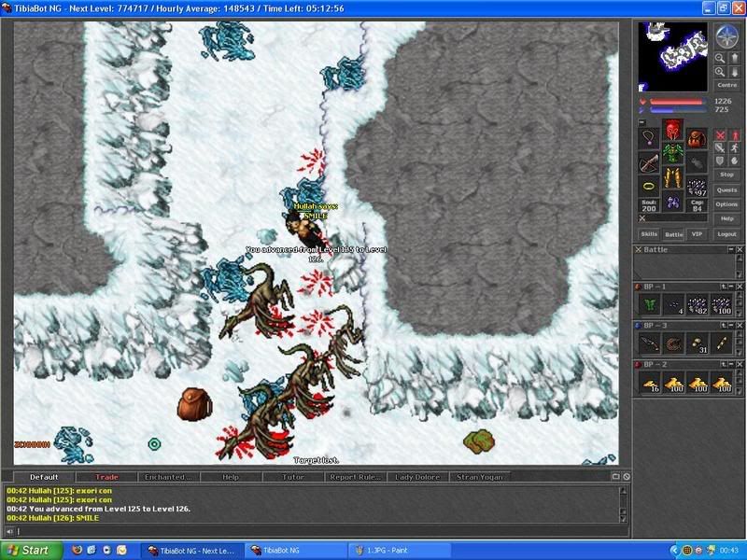Select the green armor in BP - 1
Image resolution: width=747 pixels, height=560 pixels.
[x=649, y=305]
